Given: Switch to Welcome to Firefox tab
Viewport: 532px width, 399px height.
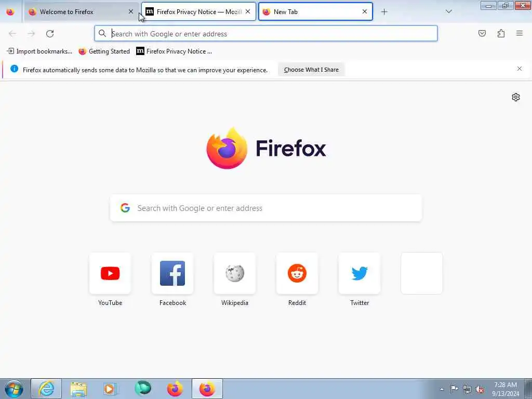Looking at the screenshot, I should [82, 12].
